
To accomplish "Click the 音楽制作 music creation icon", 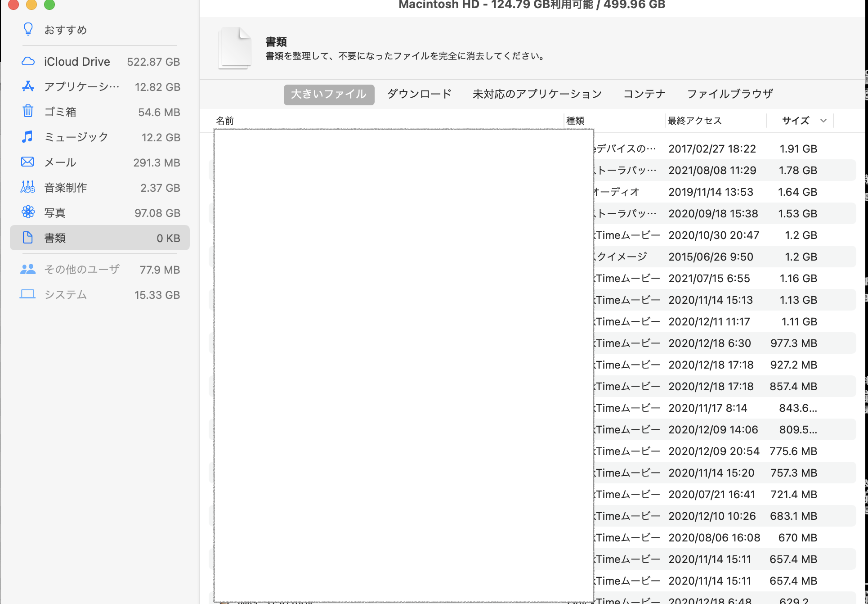I will tap(28, 187).
